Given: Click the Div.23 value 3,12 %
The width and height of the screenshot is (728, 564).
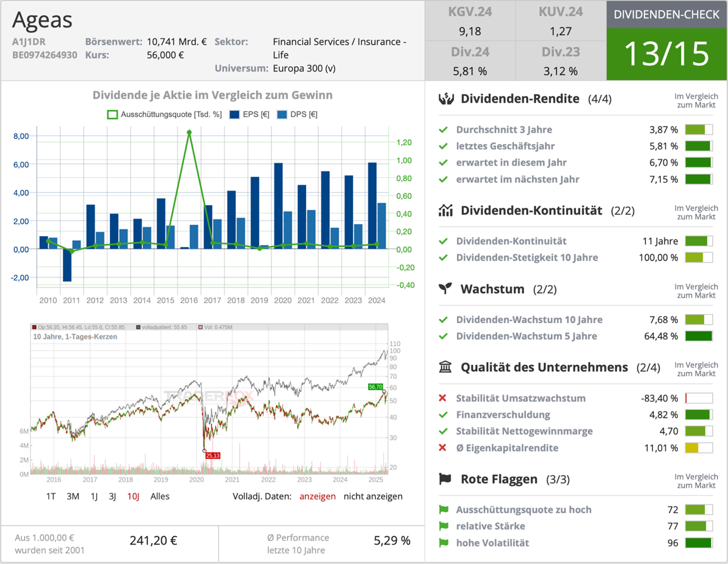Looking at the screenshot, I should tap(560, 71).
